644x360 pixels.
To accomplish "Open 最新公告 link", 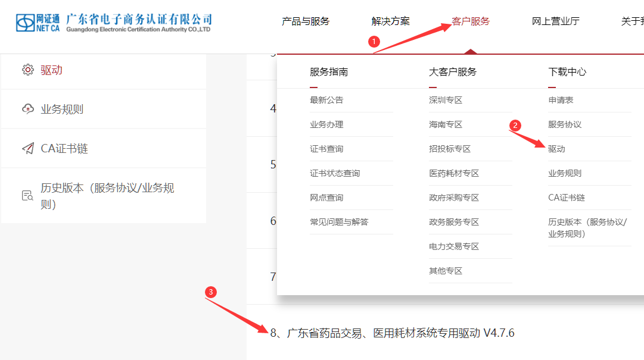I will (326, 100).
